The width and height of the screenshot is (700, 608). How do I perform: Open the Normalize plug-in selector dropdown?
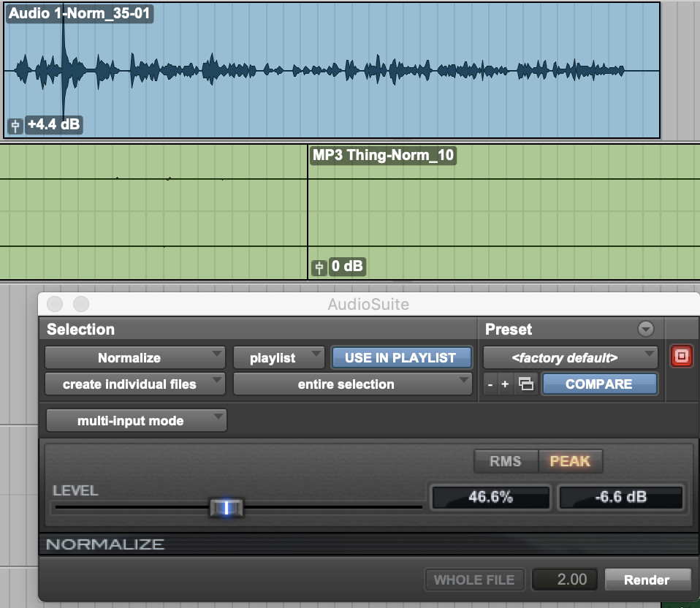135,358
